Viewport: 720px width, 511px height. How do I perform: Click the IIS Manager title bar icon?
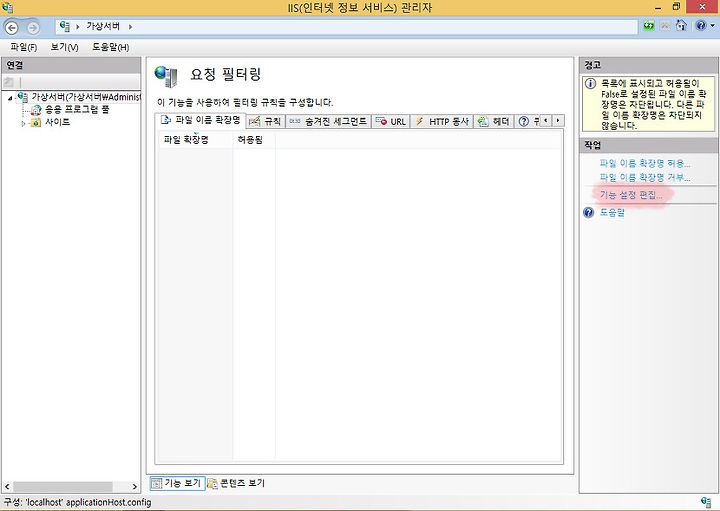point(8,7)
